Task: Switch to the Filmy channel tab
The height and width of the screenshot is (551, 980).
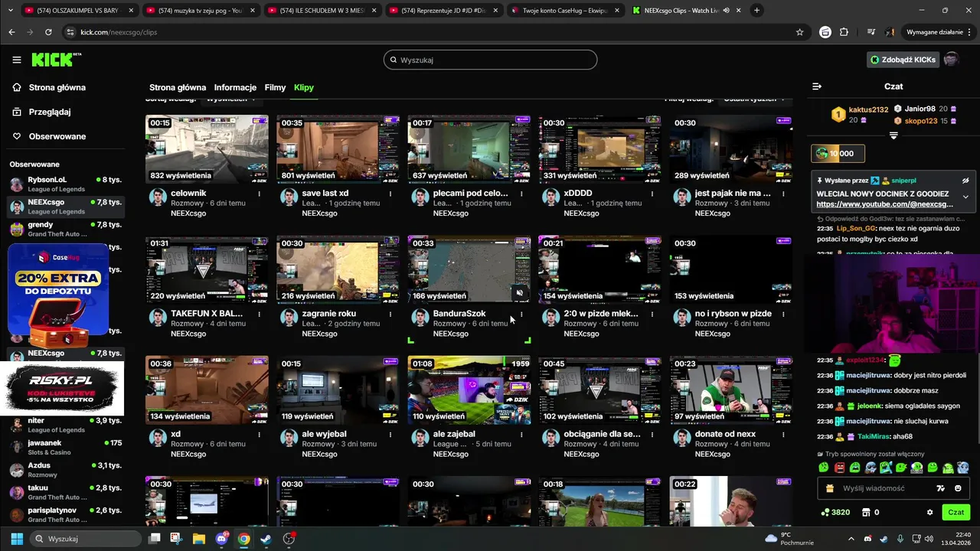Action: pyautogui.click(x=275, y=87)
